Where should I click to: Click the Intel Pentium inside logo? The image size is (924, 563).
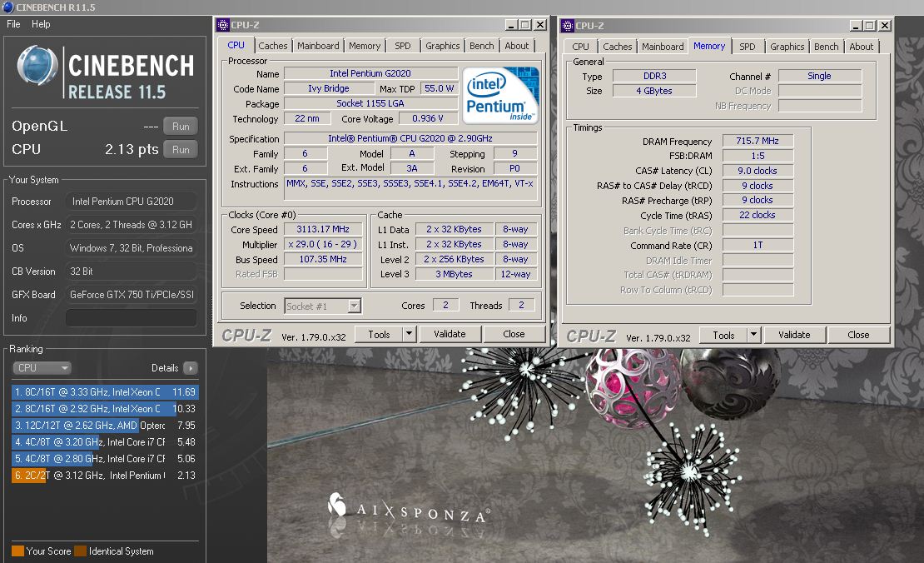click(500, 96)
